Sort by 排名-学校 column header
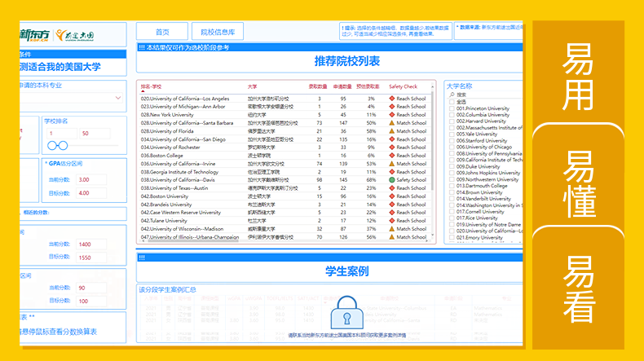Viewport: 644px width, 361px height. pyautogui.click(x=151, y=86)
